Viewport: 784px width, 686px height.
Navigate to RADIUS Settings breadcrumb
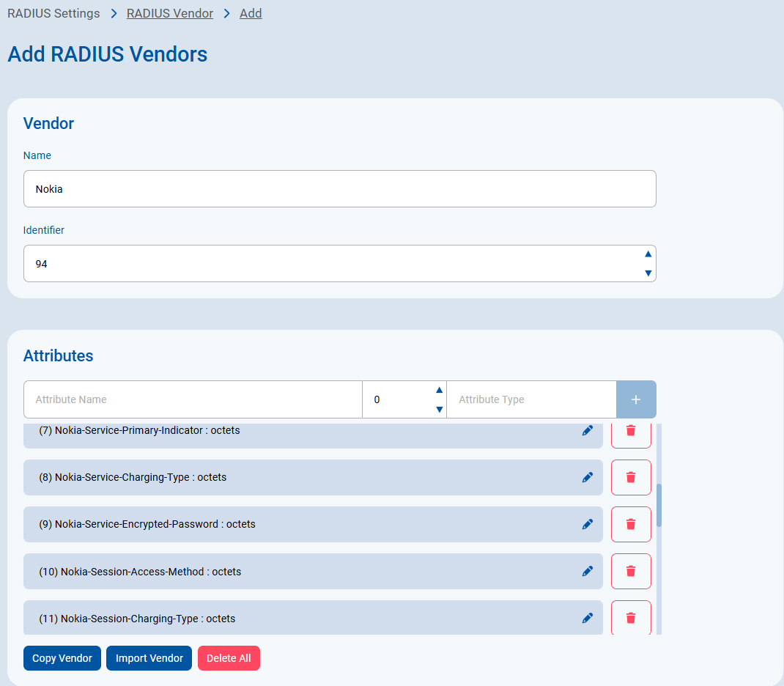tap(53, 13)
